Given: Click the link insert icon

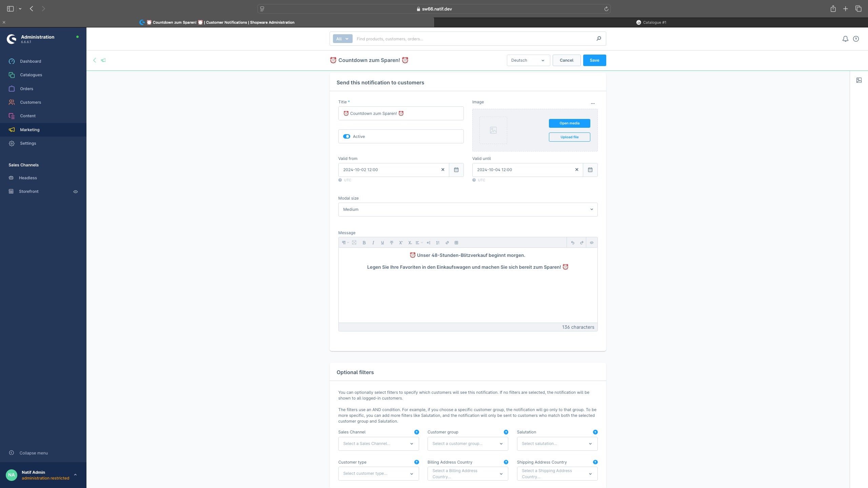Looking at the screenshot, I should [447, 243].
